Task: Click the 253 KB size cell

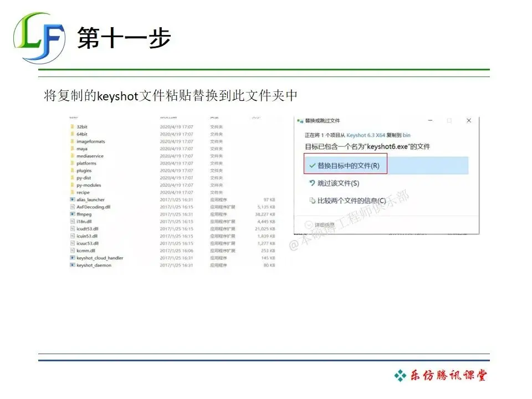Action: coord(268,250)
